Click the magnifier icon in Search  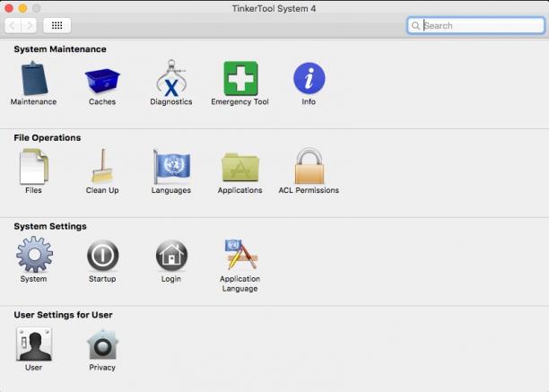(x=415, y=25)
